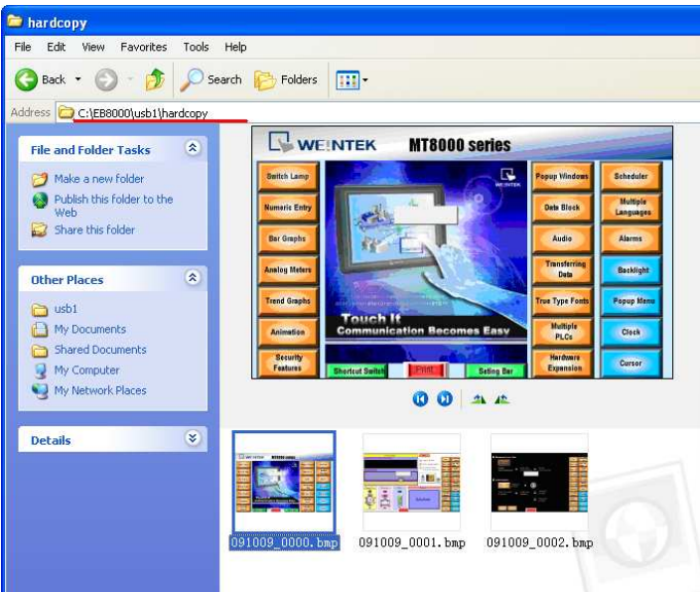Select the 091009_0001.bmp thumbnail

click(x=411, y=482)
